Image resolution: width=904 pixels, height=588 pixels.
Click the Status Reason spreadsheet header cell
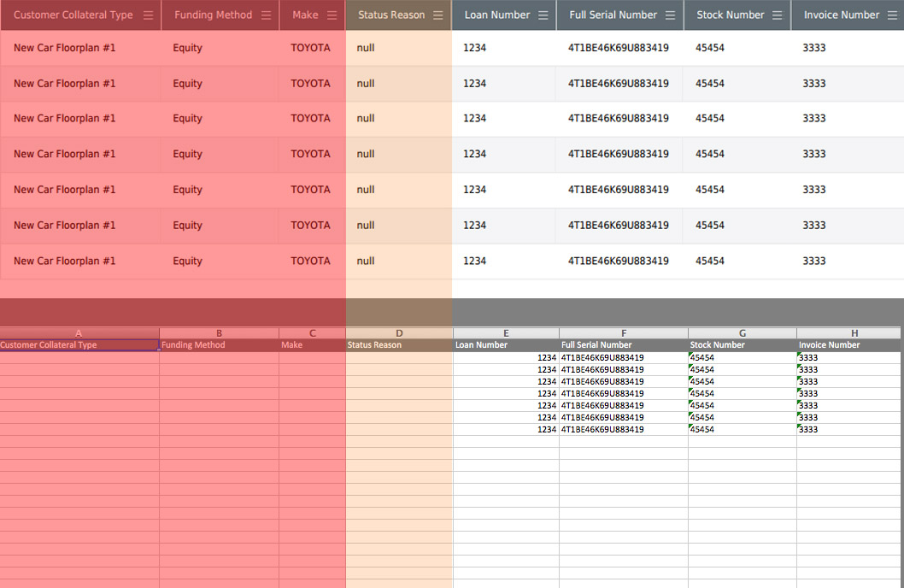tap(374, 345)
